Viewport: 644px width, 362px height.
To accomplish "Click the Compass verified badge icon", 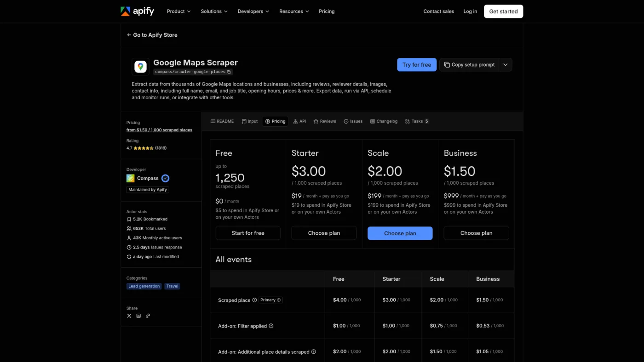I will 165,178.
